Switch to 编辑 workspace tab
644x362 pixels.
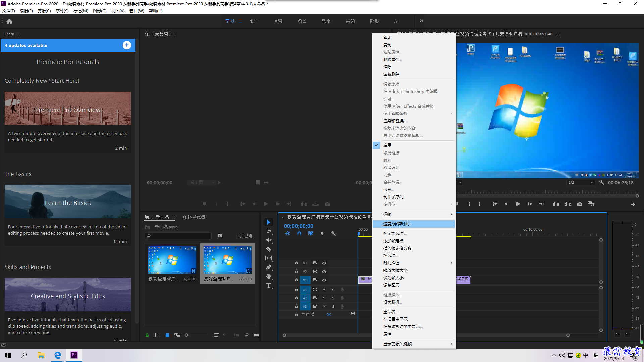[x=278, y=21]
